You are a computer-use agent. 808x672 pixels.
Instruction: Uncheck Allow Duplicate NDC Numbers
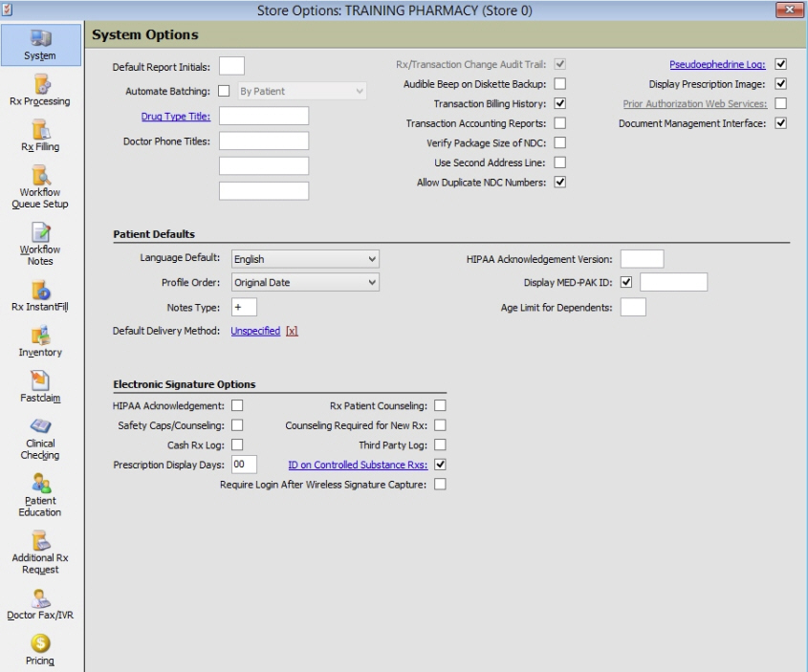(x=560, y=183)
